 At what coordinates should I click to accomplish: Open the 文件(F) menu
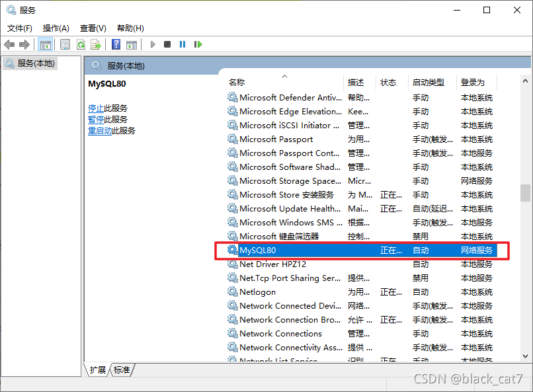pyautogui.click(x=20, y=28)
